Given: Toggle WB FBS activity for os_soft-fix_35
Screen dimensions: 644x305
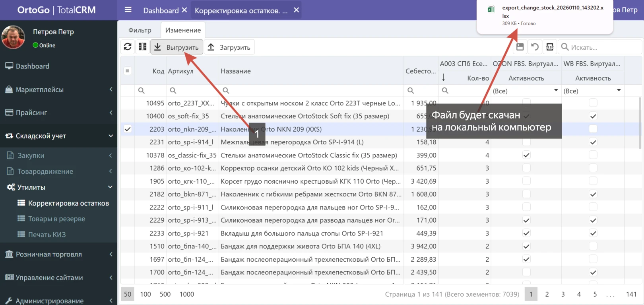Looking at the screenshot, I should 593,116.
